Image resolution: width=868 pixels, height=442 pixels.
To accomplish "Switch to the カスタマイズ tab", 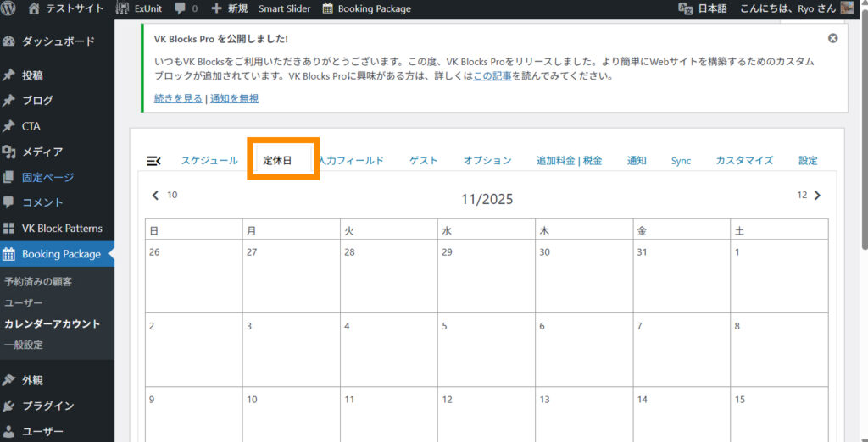I will point(743,160).
